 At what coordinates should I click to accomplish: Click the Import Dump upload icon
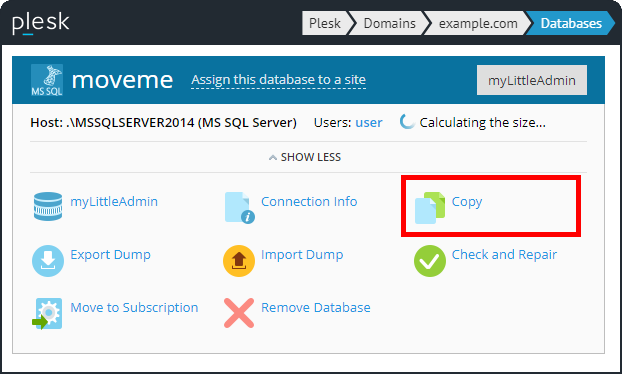[239, 261]
